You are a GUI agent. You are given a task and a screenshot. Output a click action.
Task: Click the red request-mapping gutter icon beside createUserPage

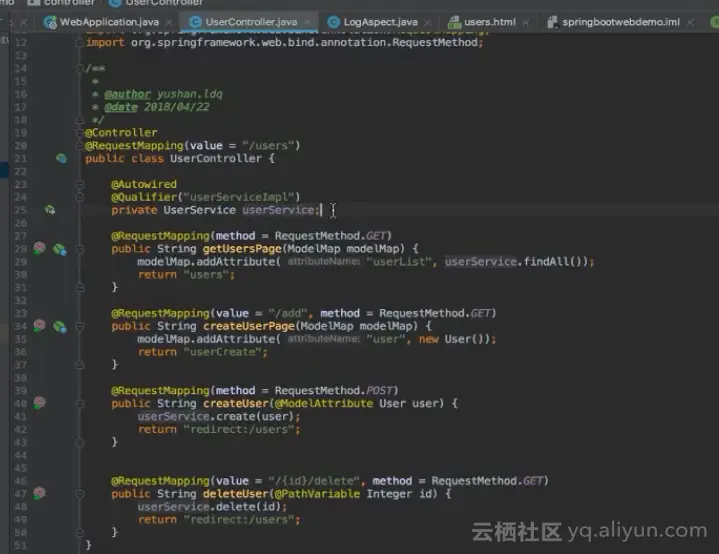coord(39,326)
